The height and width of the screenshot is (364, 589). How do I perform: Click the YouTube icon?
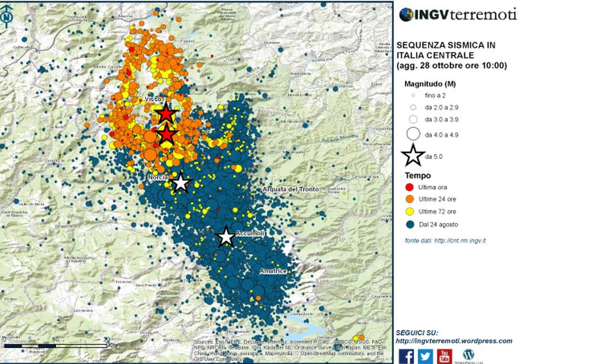[x=445, y=356]
